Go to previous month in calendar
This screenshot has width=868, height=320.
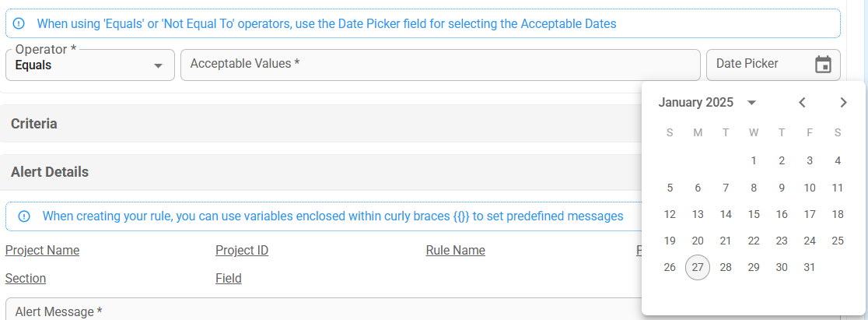(x=802, y=103)
